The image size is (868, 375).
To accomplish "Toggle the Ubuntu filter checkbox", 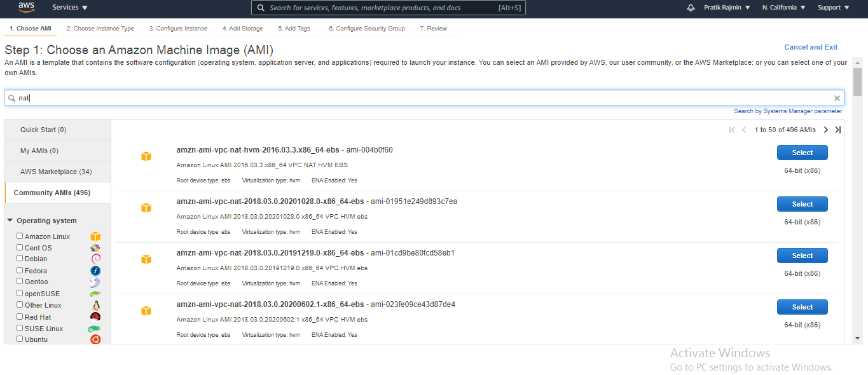I will point(20,339).
